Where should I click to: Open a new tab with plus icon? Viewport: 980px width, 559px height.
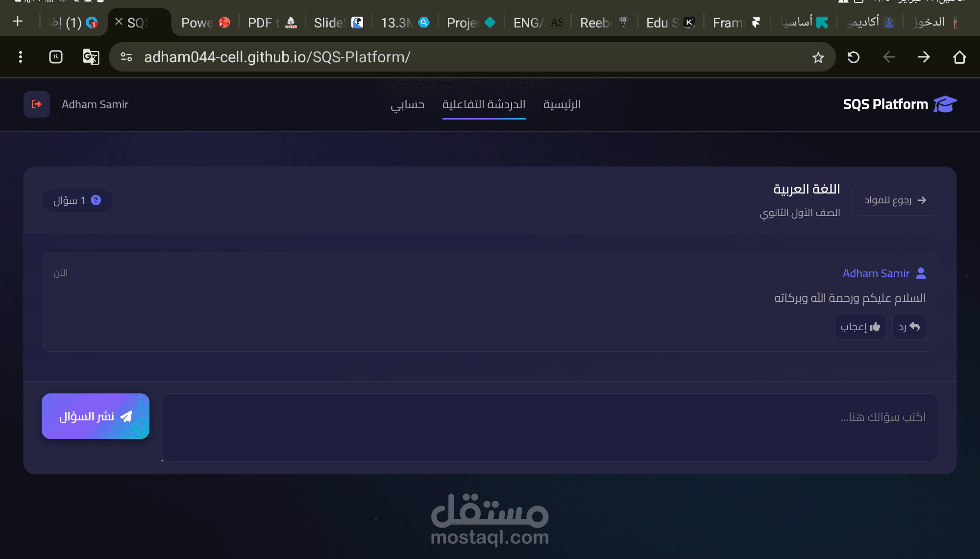[18, 22]
